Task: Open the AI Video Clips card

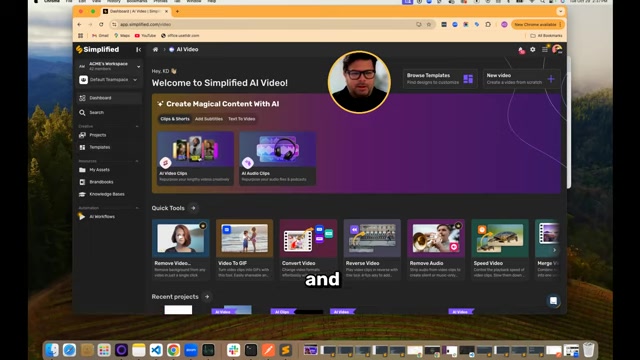Action: tap(196, 158)
